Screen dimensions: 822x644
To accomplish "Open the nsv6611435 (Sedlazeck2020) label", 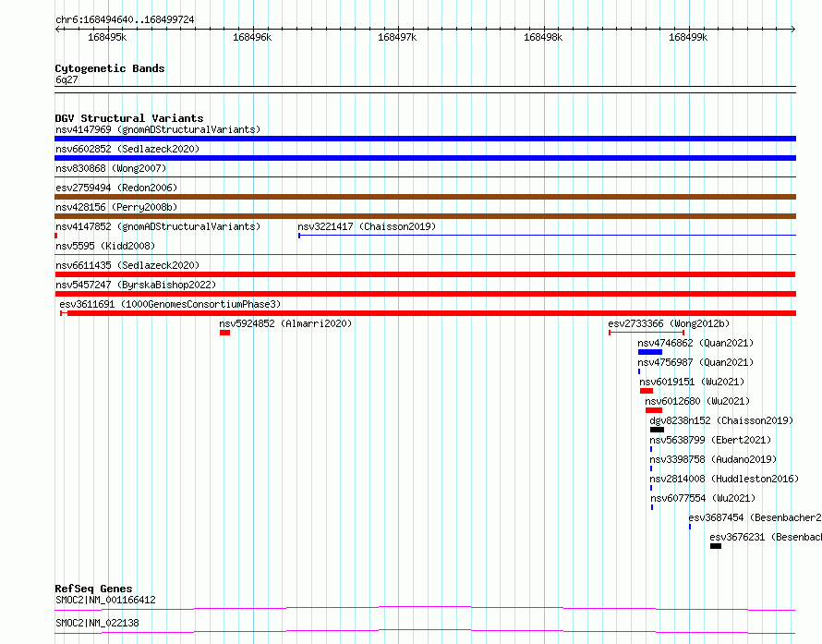I will (127, 265).
